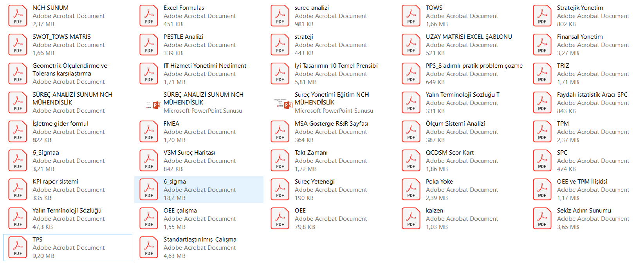This screenshot has width=644, height=265.
Task: Click the PDF icon next to kaizen
Action: [411, 219]
